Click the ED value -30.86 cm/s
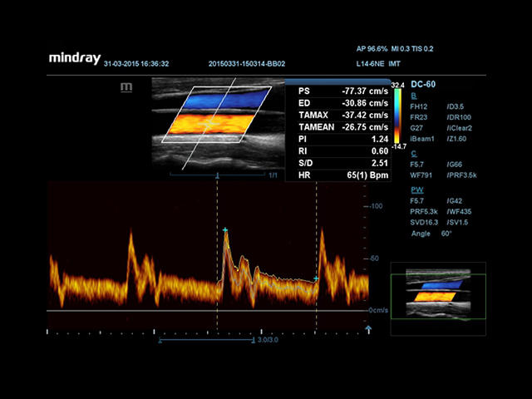This screenshot has height=399, width=532. coord(365,103)
